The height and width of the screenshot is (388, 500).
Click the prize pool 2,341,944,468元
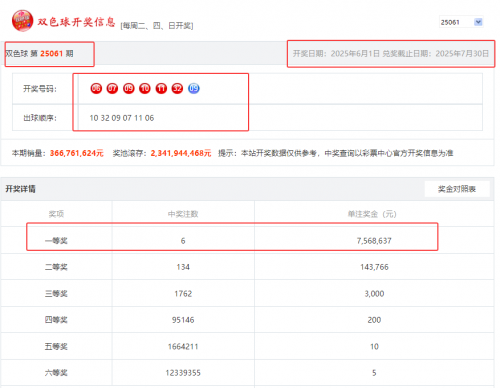coord(181,153)
